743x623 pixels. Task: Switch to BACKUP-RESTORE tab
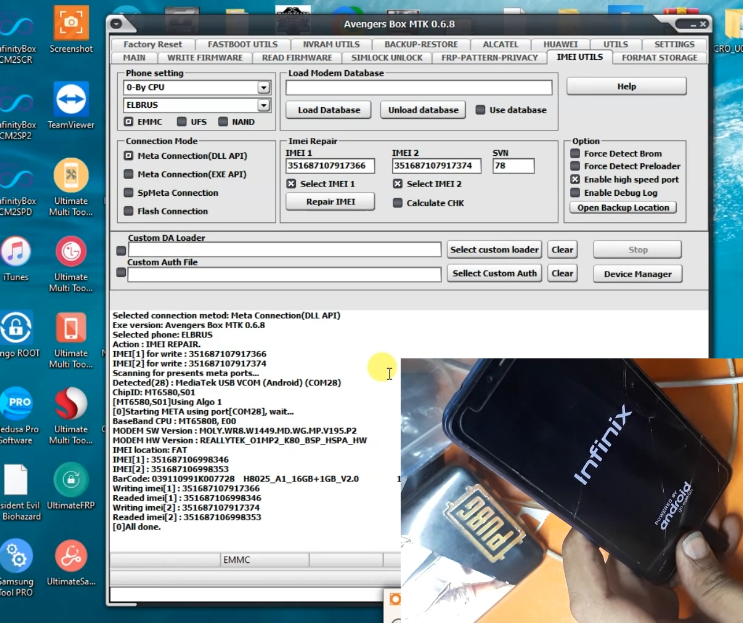coord(421,45)
